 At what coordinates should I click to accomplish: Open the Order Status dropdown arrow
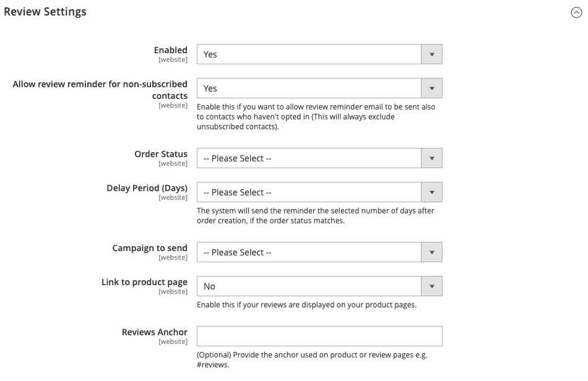coord(431,158)
